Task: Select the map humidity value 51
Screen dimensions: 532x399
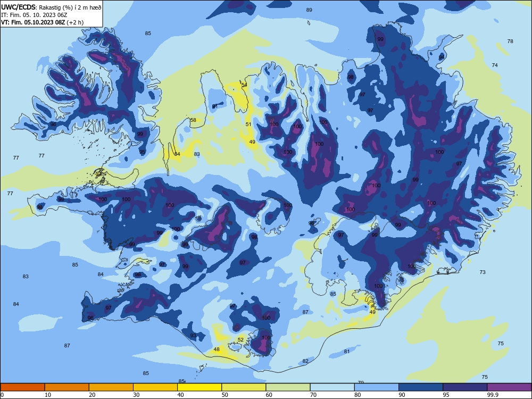Action: click(248, 124)
